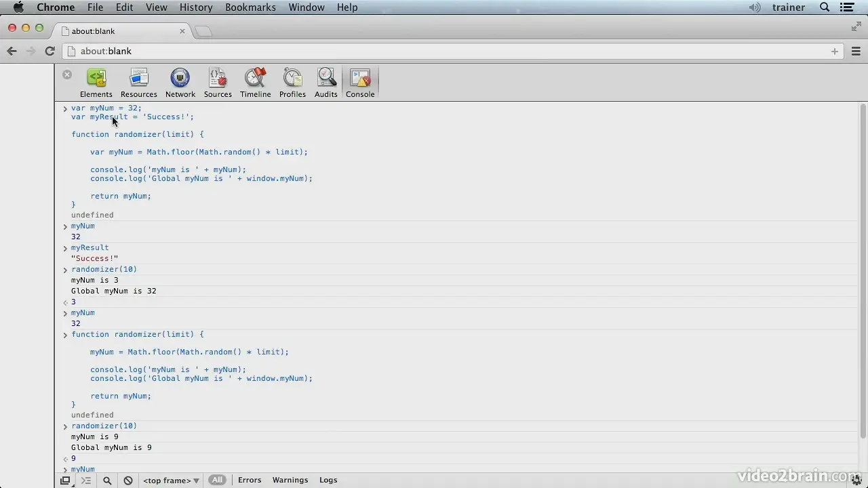Go forward in Chrome
The image size is (868, 488).
tap(31, 51)
